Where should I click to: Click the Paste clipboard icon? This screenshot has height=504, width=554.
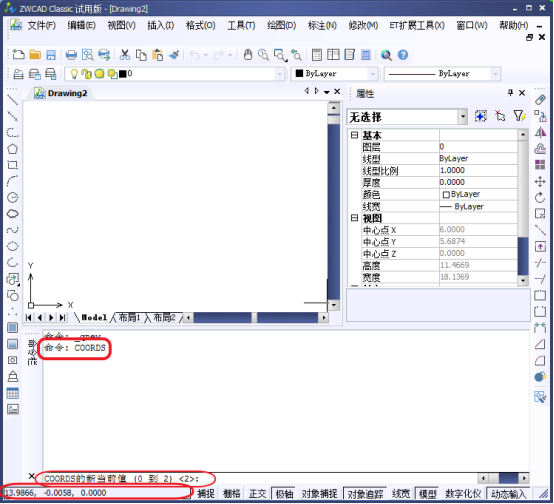pos(158,55)
